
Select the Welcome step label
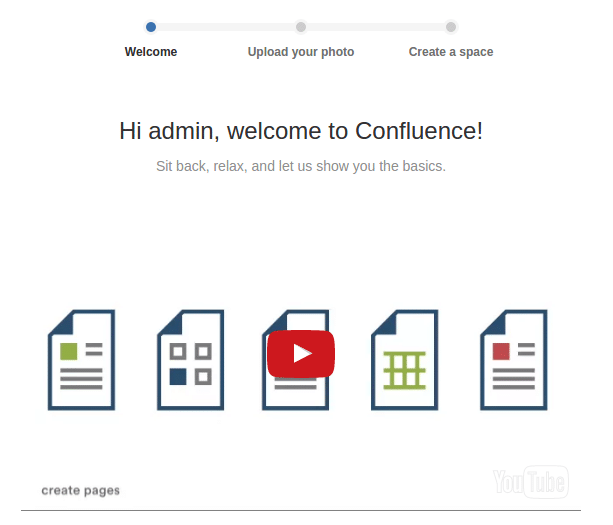[x=151, y=52]
